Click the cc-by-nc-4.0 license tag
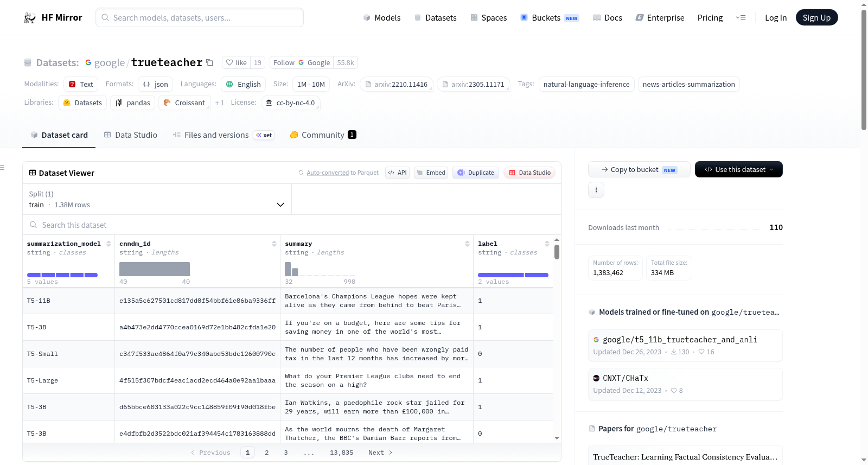The height and width of the screenshot is (465, 868). pyautogui.click(x=290, y=103)
